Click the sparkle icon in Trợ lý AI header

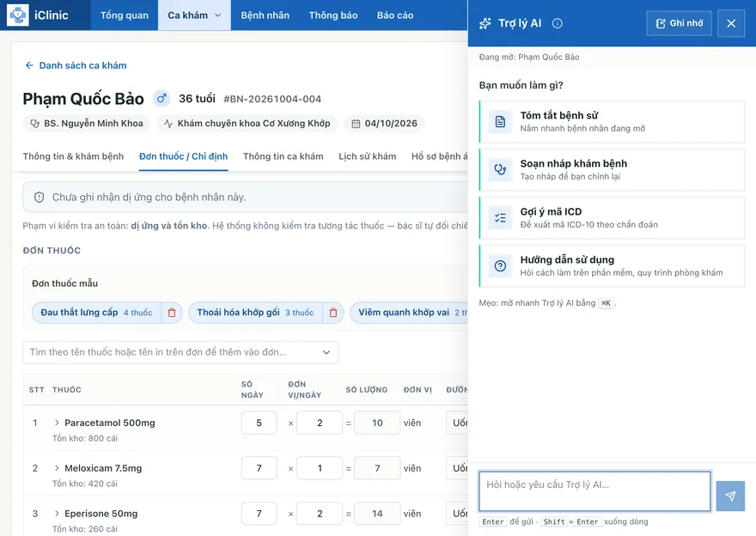pyautogui.click(x=485, y=23)
